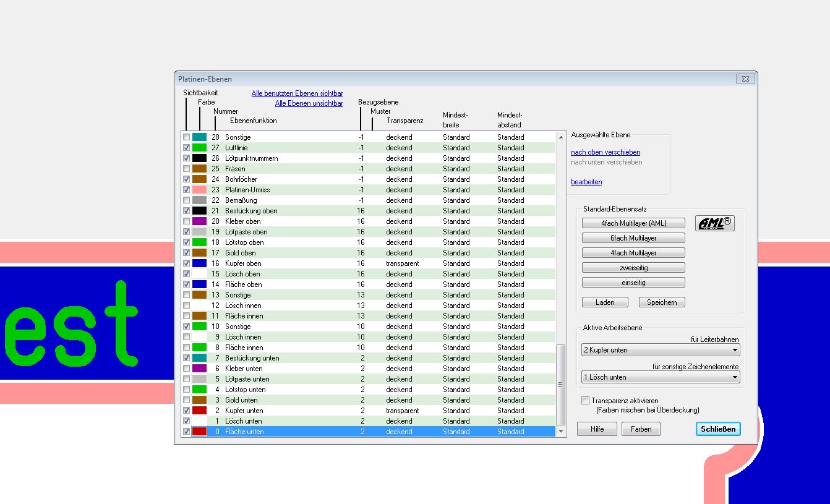The width and height of the screenshot is (830, 504).
Task: Click the red color swatch of Kupfer unten
Action: pos(199,411)
